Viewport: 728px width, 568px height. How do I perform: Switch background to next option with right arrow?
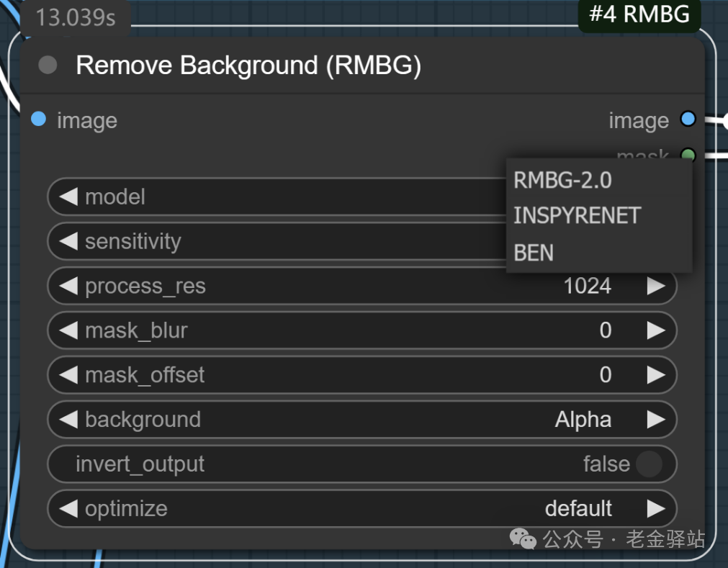pyautogui.click(x=655, y=419)
